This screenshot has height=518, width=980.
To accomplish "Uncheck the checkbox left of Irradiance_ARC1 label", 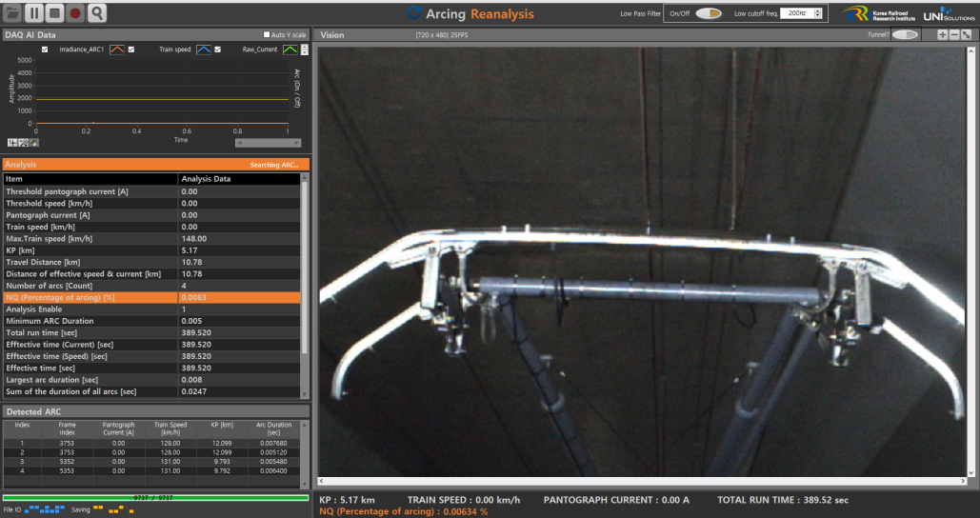I will (45, 50).
